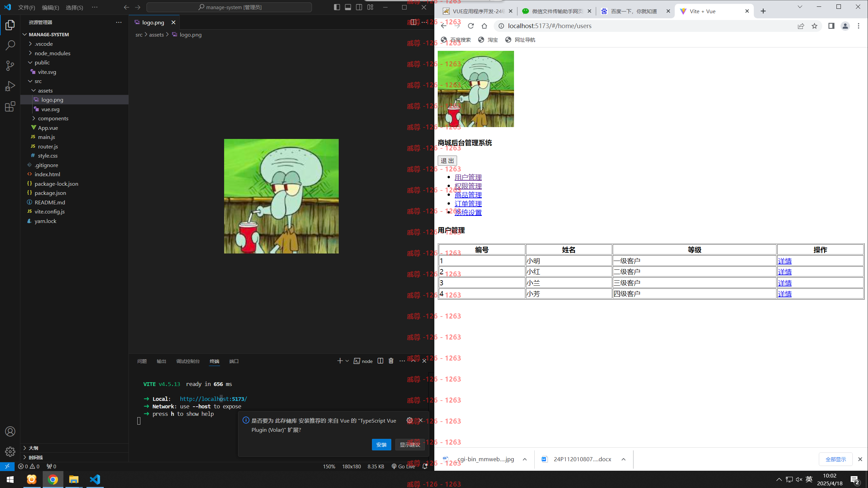Screen dimensions: 868x488
Task: Expand the 时间线 section
Action: tap(74, 457)
